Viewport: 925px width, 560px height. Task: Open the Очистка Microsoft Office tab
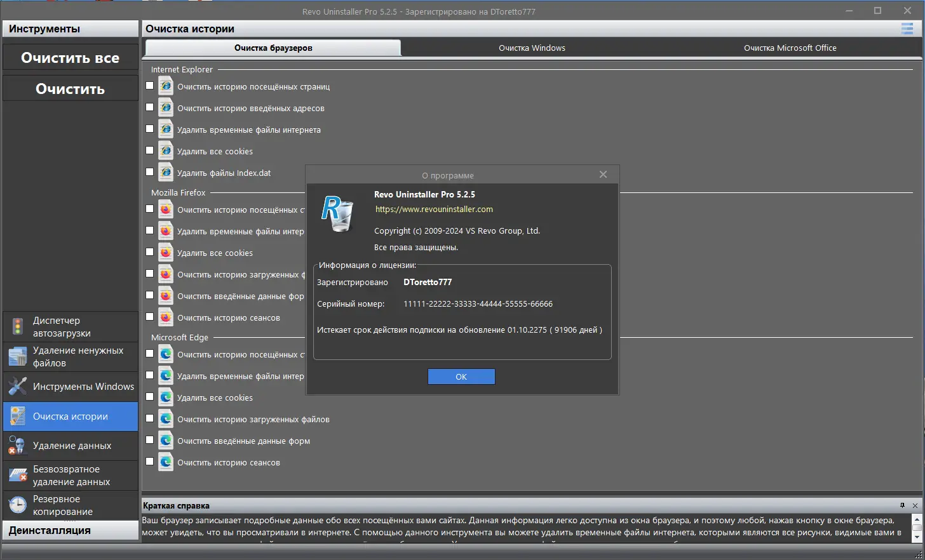(x=790, y=48)
